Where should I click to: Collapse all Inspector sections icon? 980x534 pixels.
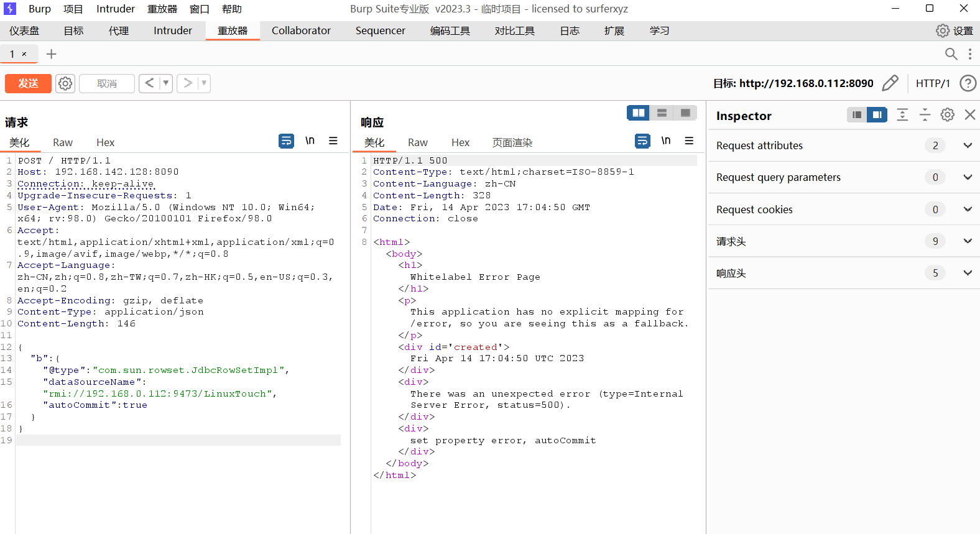click(x=925, y=114)
